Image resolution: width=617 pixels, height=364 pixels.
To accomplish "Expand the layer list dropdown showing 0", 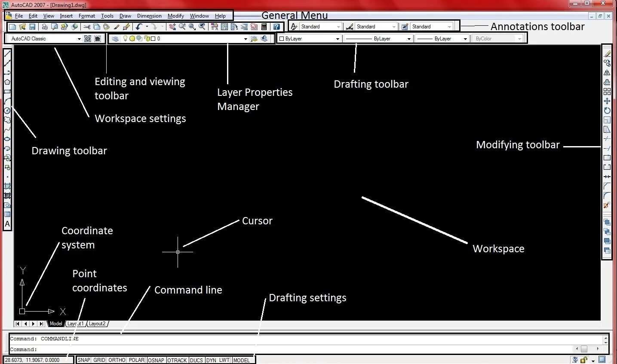I will (246, 39).
